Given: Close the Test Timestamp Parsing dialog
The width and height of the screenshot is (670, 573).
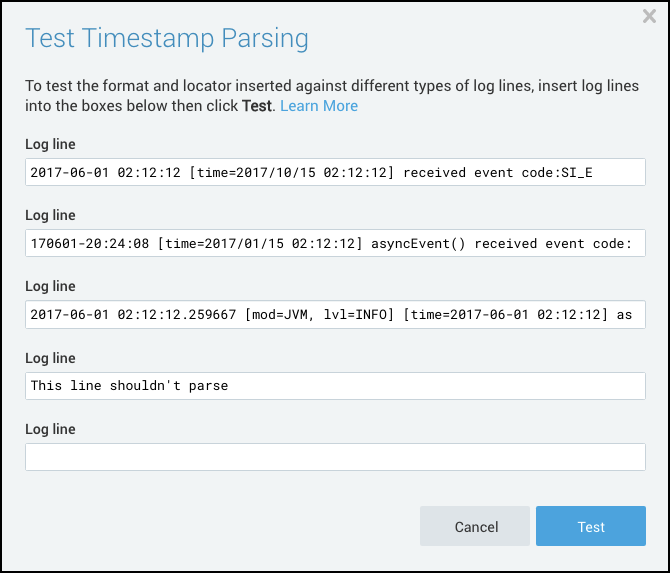Looking at the screenshot, I should tap(648, 16).
